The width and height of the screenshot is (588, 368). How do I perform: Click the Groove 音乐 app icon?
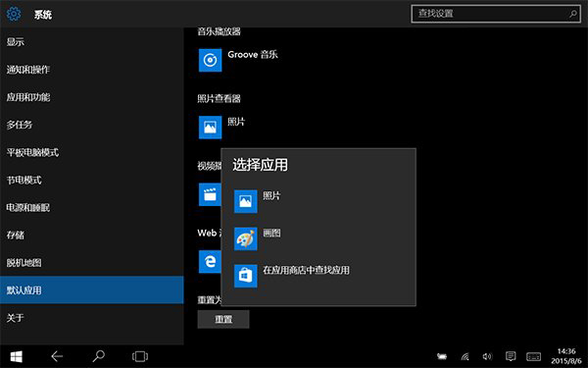(210, 60)
